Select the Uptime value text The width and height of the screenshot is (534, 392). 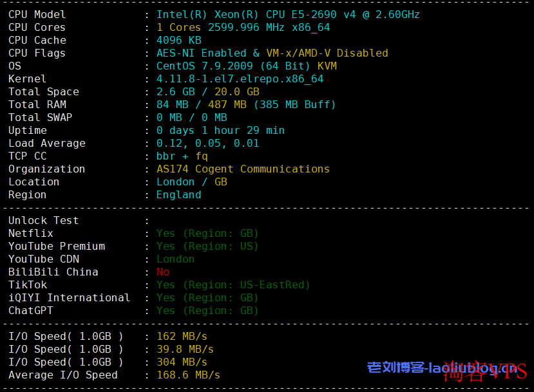[220, 131]
